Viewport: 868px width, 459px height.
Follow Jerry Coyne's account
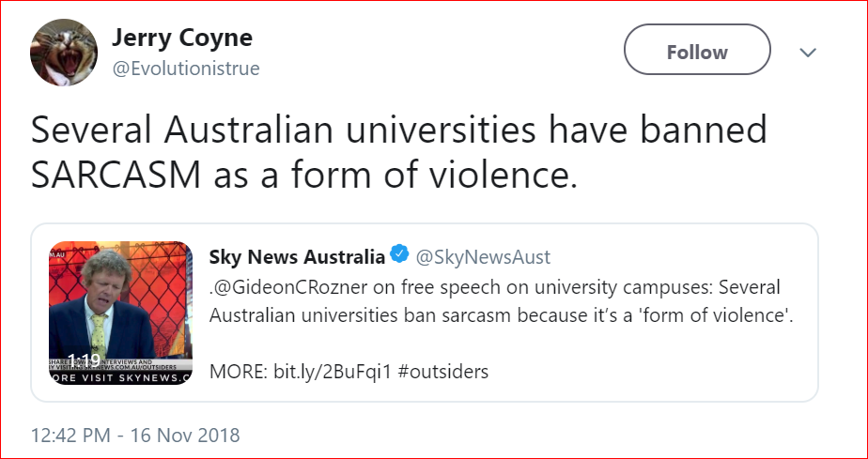click(697, 50)
